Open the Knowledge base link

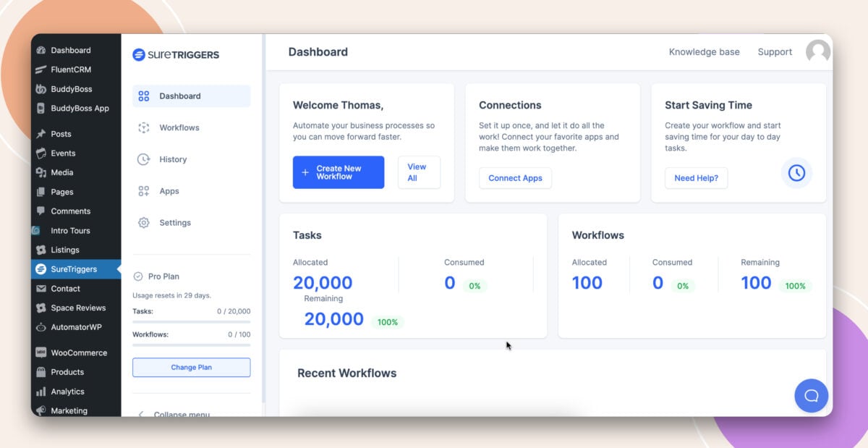click(704, 52)
